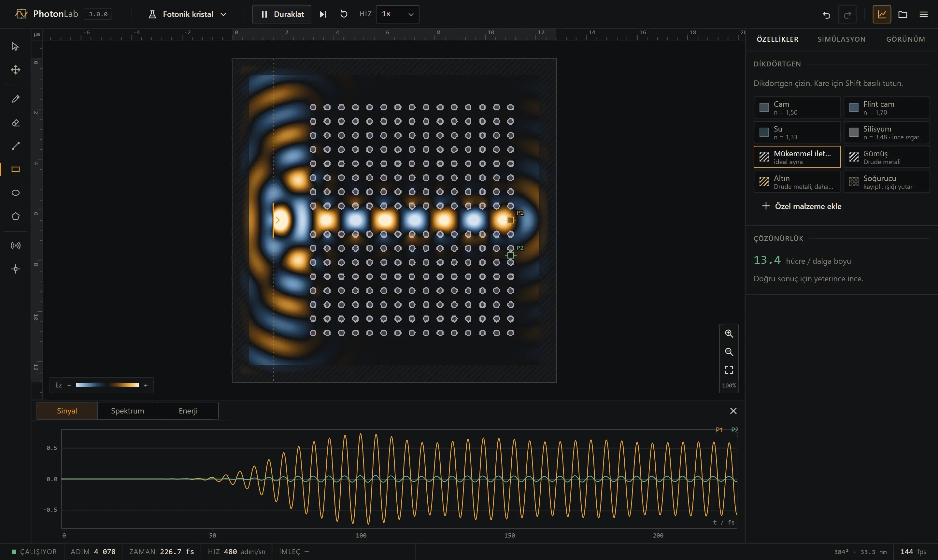Open the folder files icon
The width and height of the screenshot is (938, 560).
coord(902,14)
